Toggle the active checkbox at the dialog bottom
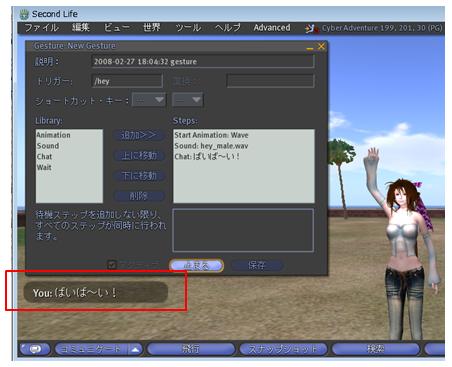Image resolution: width=452 pixels, height=367 pixels. (x=112, y=265)
